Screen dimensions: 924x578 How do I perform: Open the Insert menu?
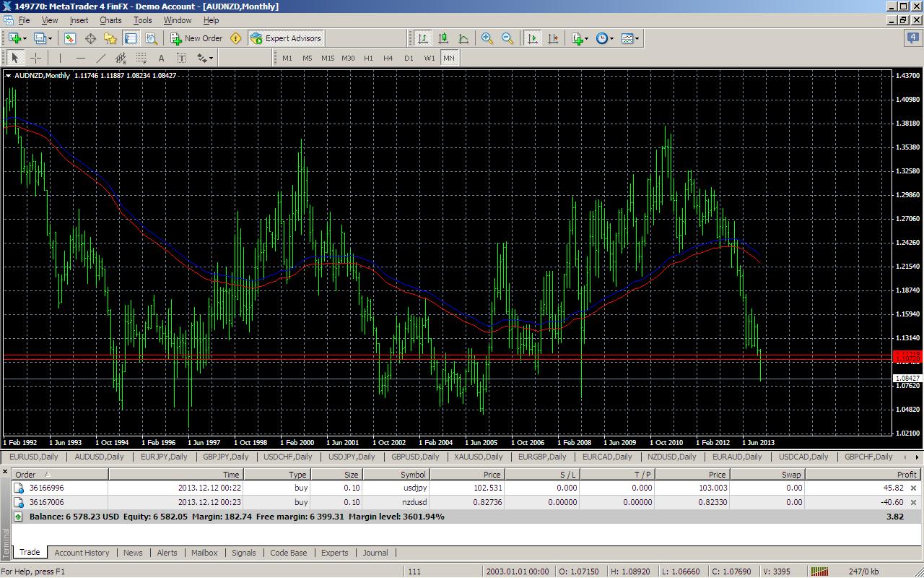[x=79, y=20]
